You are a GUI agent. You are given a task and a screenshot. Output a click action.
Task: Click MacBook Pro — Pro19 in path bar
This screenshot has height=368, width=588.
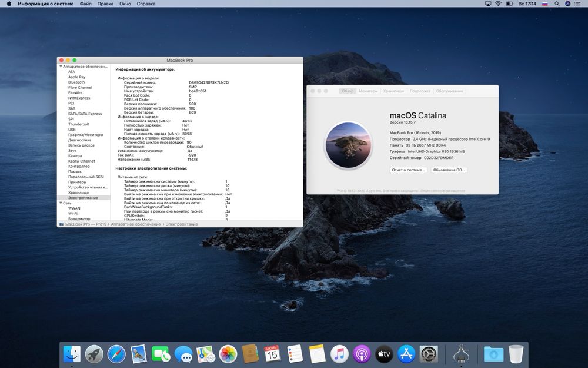[86, 224]
